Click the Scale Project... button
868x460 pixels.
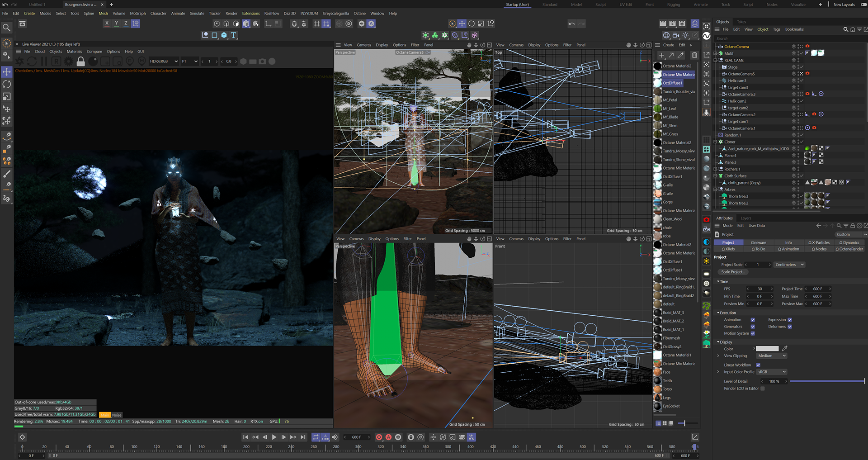pos(732,272)
